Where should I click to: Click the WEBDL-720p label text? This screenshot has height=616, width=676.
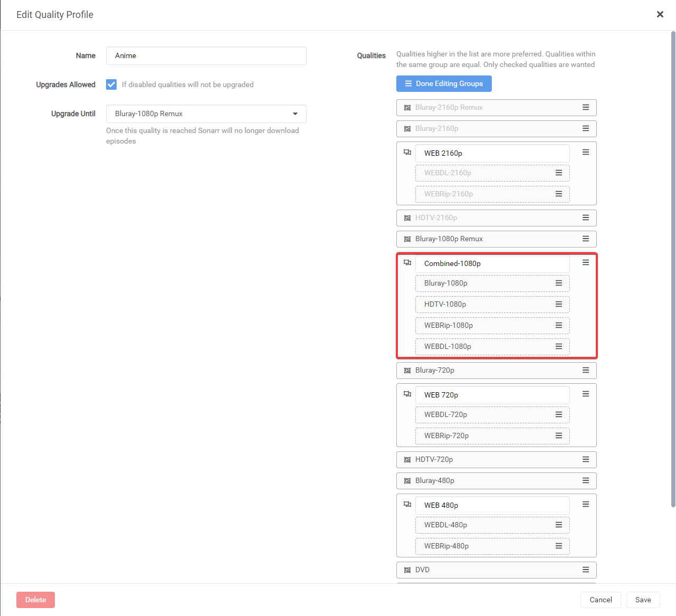pyautogui.click(x=445, y=415)
